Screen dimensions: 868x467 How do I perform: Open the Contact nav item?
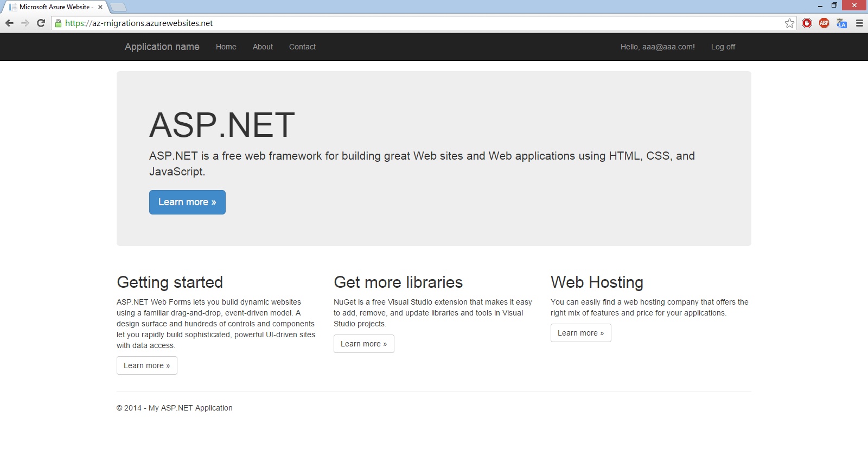tap(302, 47)
